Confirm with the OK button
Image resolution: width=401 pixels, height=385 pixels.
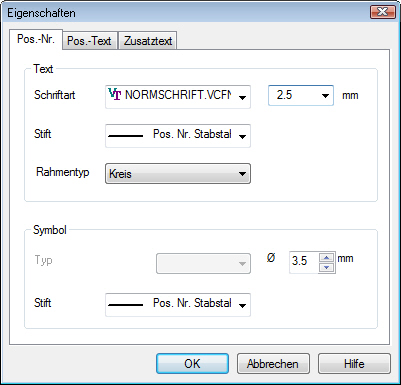(x=192, y=364)
